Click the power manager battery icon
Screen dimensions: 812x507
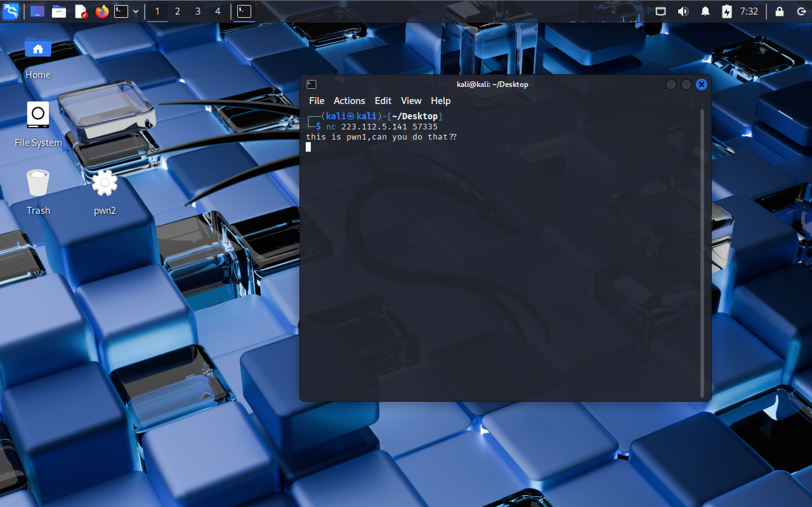point(727,11)
